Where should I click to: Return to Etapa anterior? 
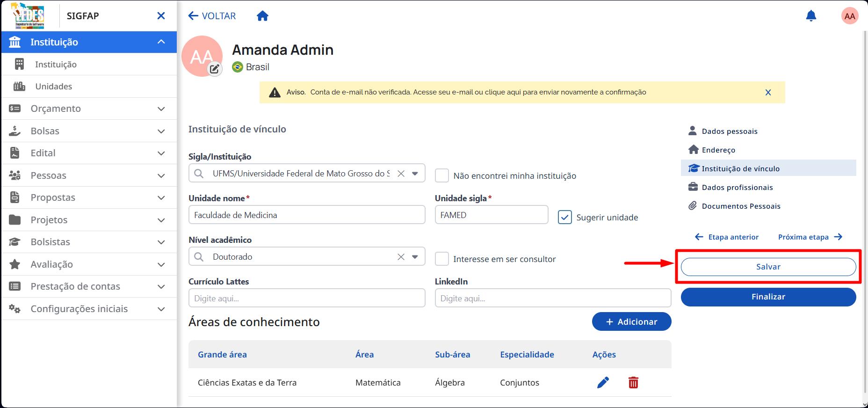tap(727, 237)
